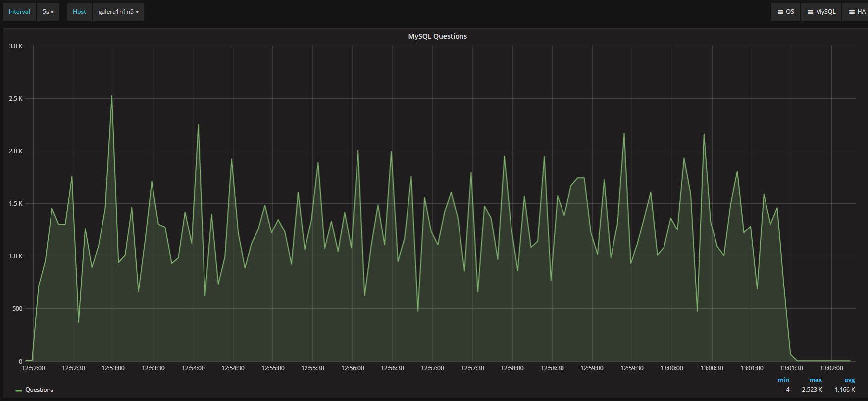
Task: Click the 13:00:00 time axis label
Action: pyautogui.click(x=671, y=368)
